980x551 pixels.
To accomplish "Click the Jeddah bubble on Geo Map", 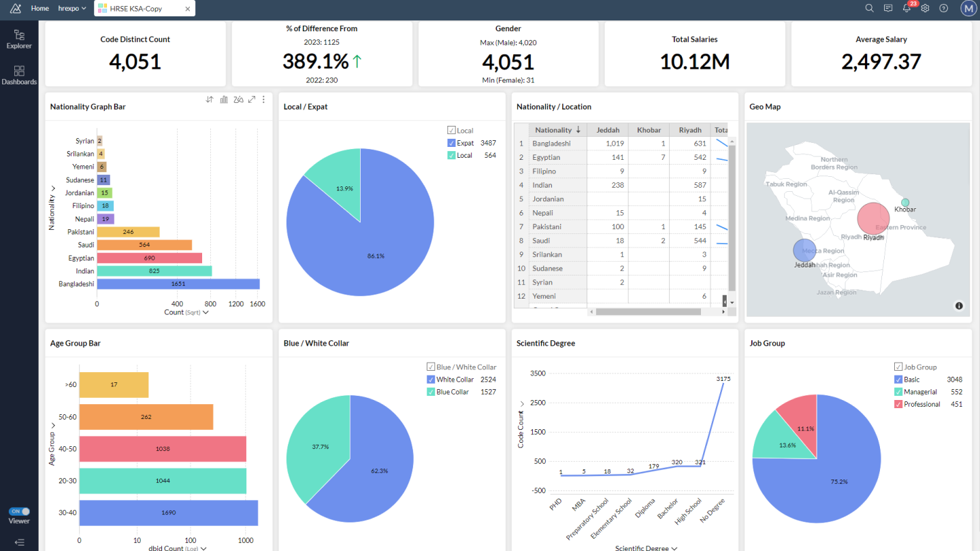I will click(x=804, y=250).
